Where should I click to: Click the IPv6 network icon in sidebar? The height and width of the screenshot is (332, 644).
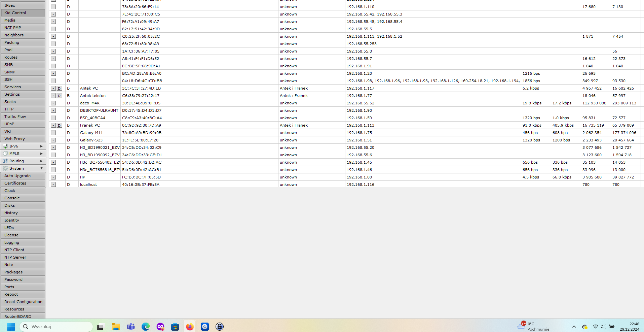(x=6, y=146)
